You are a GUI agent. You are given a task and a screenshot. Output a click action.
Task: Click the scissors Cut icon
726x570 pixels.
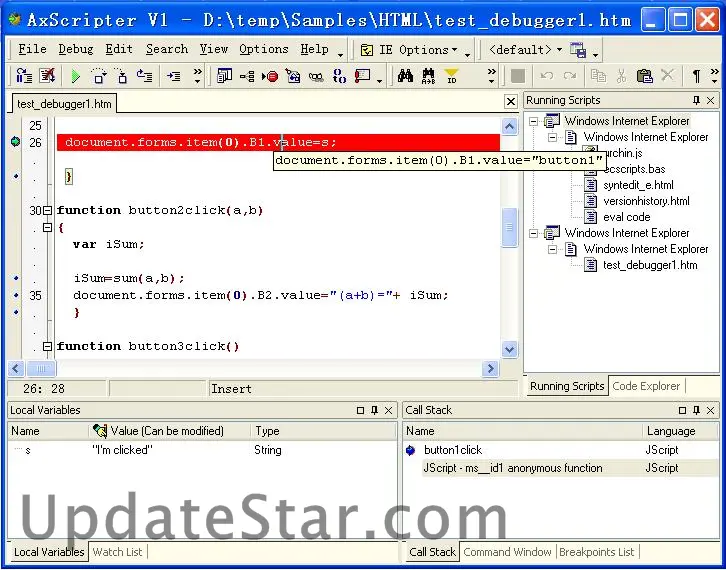click(621, 76)
